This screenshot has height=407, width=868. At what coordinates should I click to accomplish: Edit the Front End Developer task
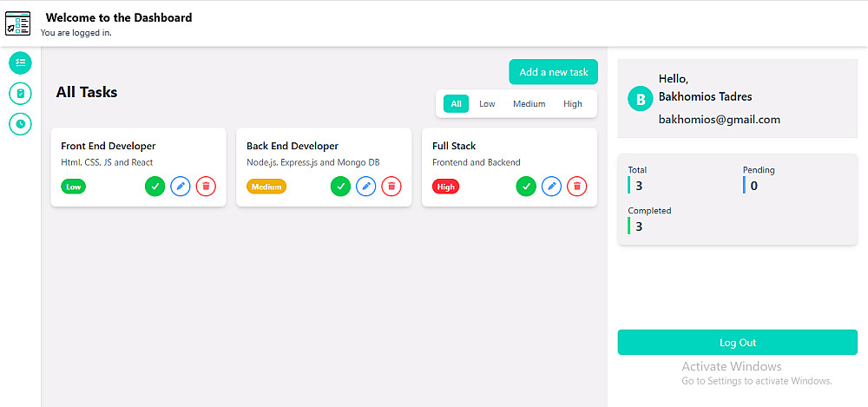point(181,187)
